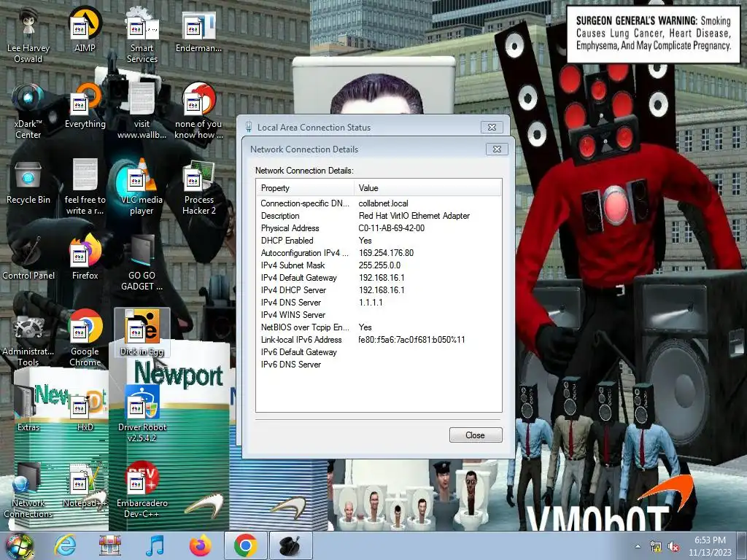Select the DHCP Enabled row
The image size is (747, 560).
(x=379, y=241)
